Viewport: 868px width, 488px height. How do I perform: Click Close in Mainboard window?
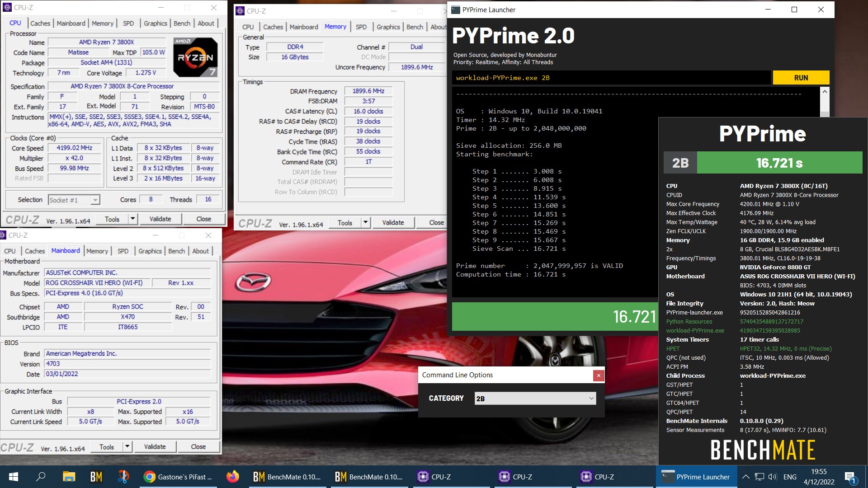pyautogui.click(x=198, y=447)
